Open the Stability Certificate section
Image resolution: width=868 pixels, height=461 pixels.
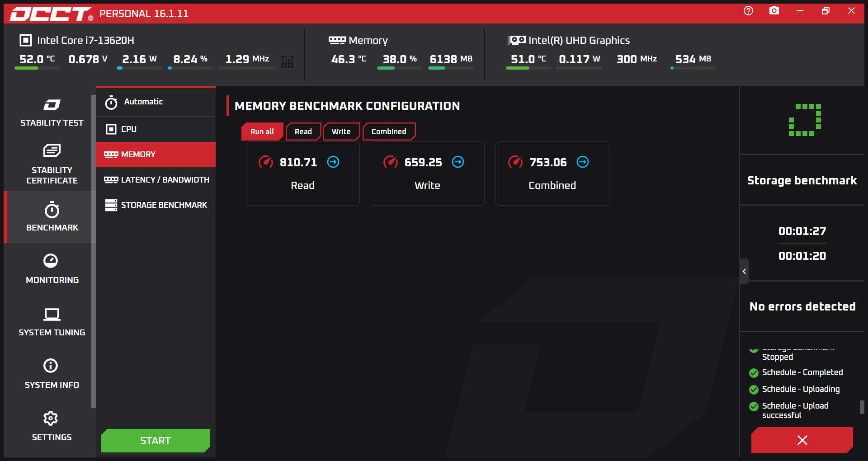tap(52, 164)
